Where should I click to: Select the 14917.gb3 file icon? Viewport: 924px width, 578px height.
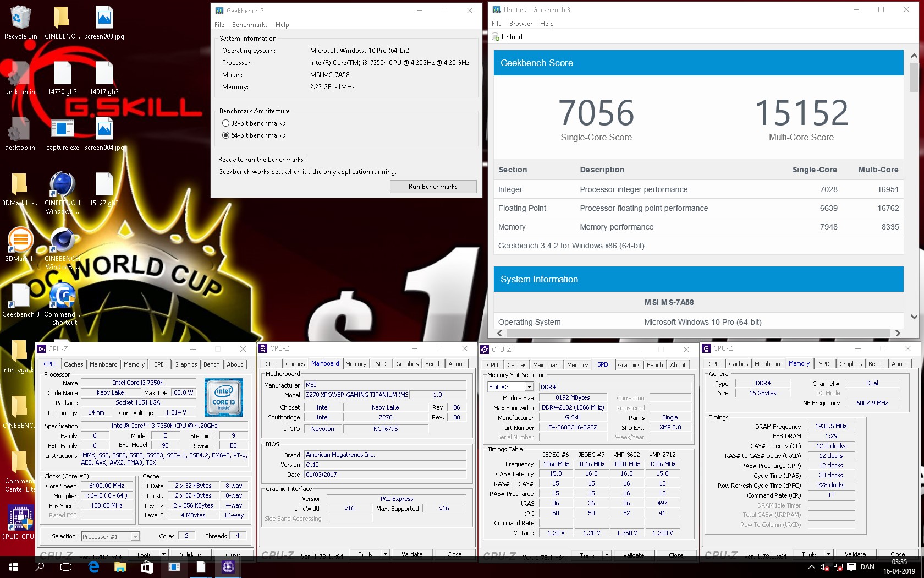point(105,78)
